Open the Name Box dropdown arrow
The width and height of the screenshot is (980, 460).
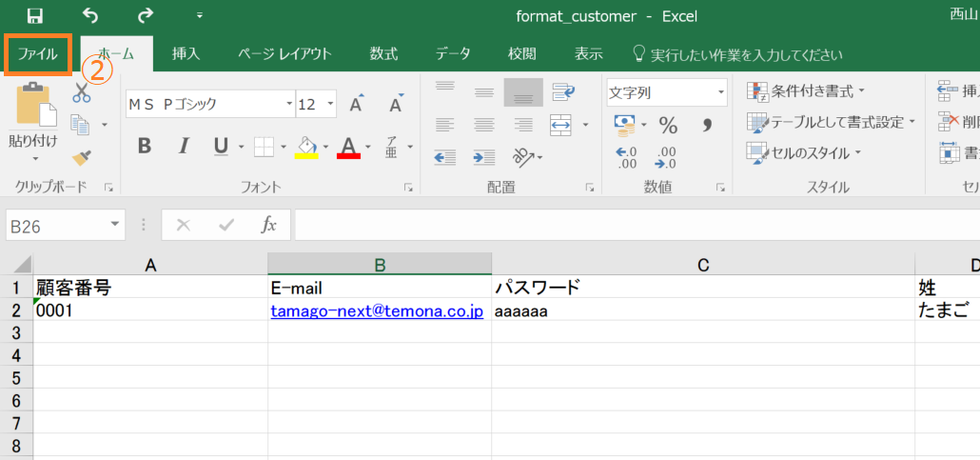115,226
